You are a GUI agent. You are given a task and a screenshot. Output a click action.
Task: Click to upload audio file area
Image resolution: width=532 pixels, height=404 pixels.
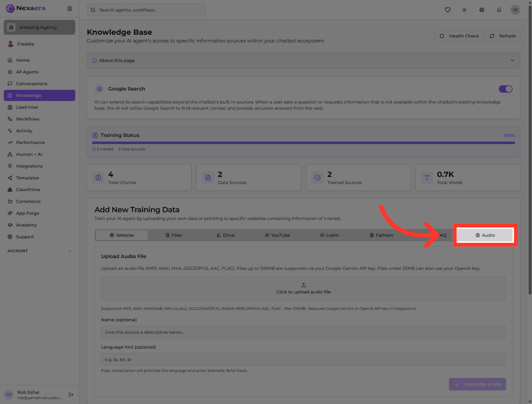pos(303,289)
